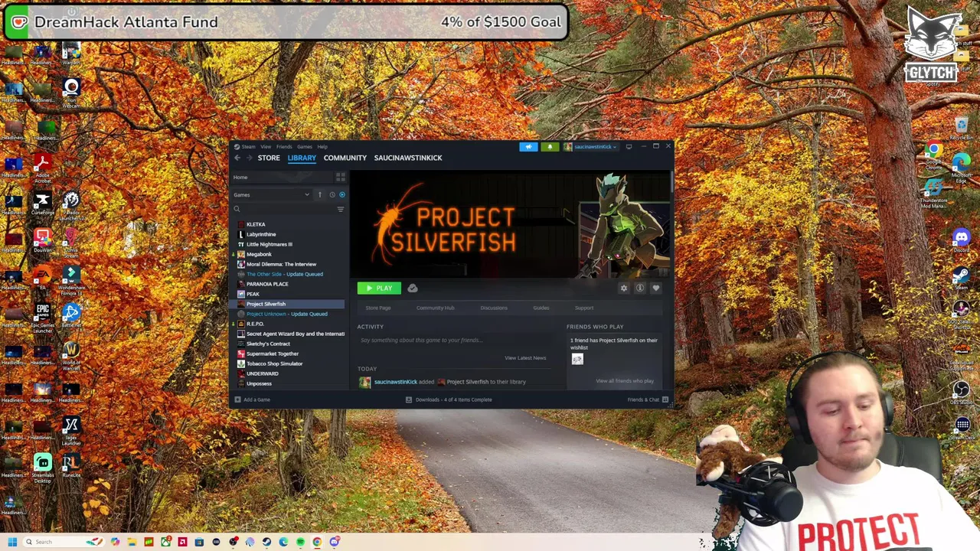Screen dimensions: 980x551
Task: Switch to the COMMUNITY tab
Action: (x=345, y=158)
